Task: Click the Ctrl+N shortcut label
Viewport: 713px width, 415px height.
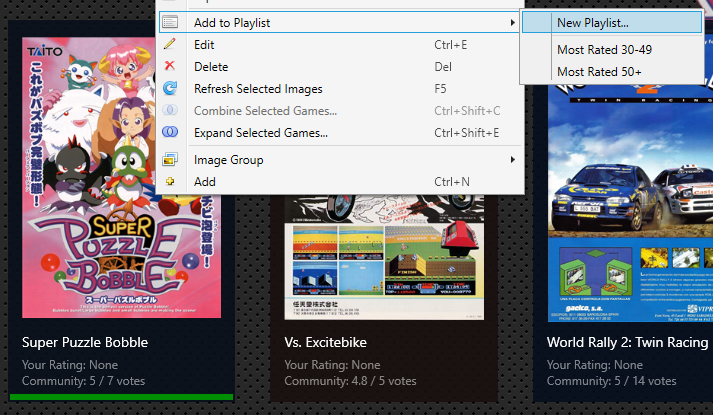Action: (x=452, y=182)
